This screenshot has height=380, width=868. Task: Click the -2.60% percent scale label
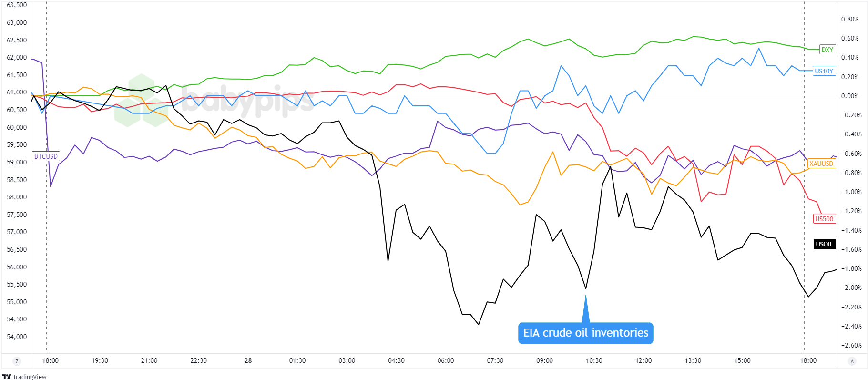pos(851,345)
